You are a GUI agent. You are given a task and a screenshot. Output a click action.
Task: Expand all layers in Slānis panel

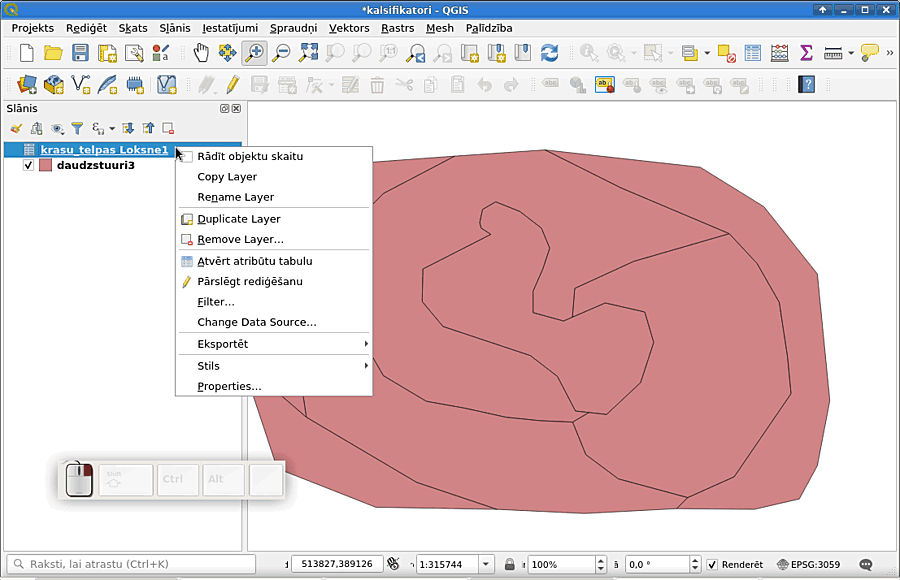(128, 128)
